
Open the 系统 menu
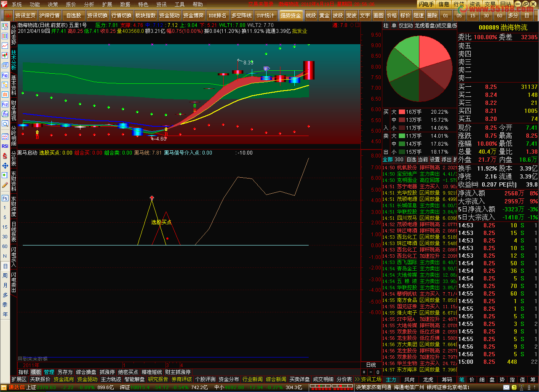pos(17,4)
